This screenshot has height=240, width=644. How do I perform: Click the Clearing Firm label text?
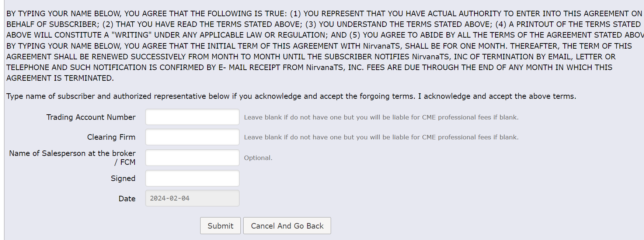(111, 137)
